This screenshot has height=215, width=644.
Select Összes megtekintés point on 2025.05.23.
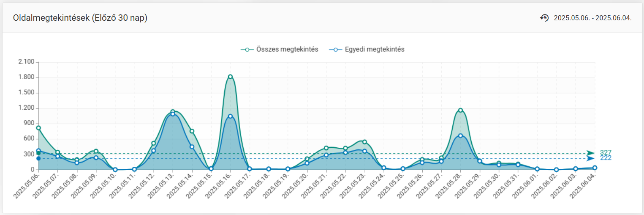364,142
